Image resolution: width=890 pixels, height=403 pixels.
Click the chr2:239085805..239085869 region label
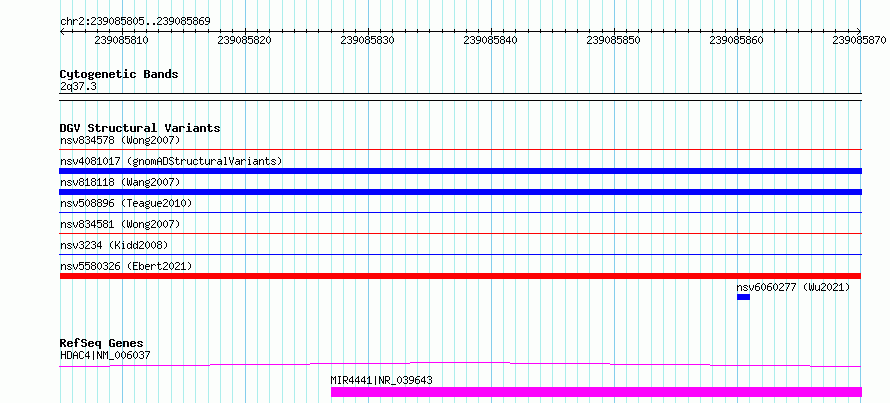click(135, 21)
